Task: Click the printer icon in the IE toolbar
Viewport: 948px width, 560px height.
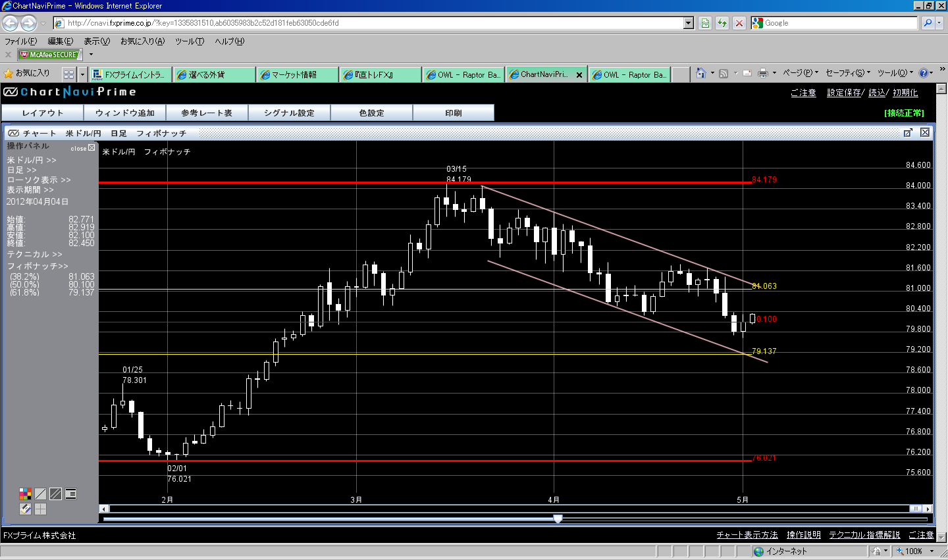Action: pos(763,74)
